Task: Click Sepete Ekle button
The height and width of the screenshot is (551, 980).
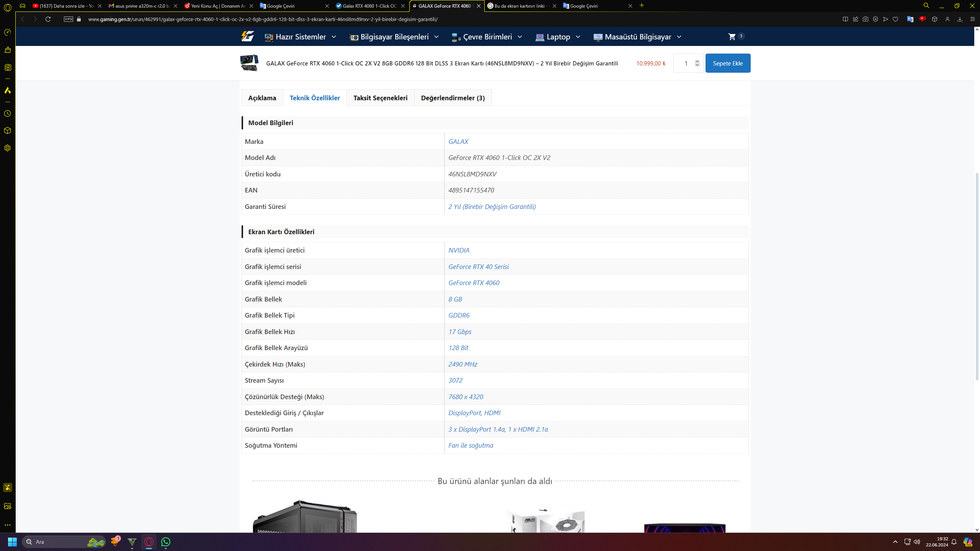Action: click(728, 63)
